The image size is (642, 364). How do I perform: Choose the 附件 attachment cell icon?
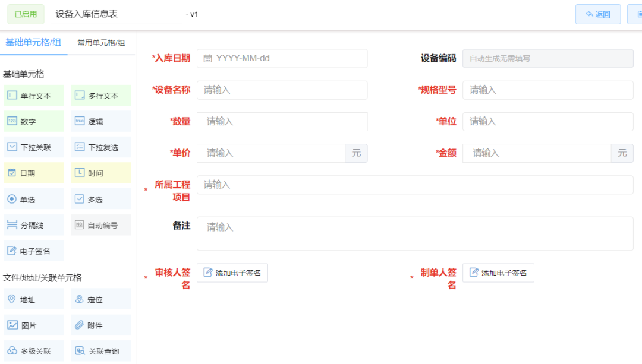[x=80, y=325]
